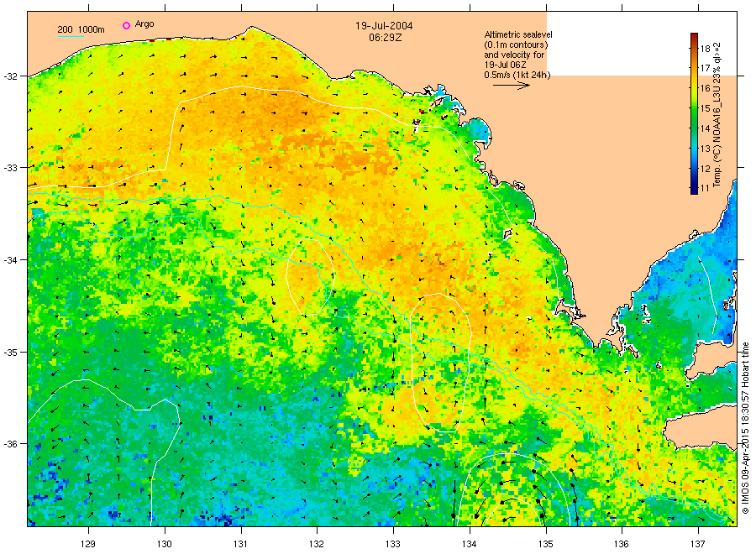Click the temperature color bar
This screenshot has height=554, width=756.
click(694, 113)
